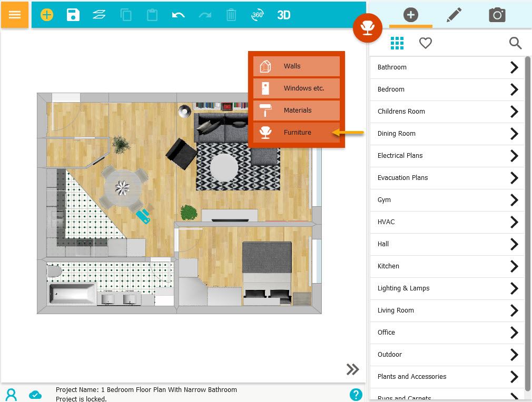Toggle the favorites heart filter
The height and width of the screenshot is (402, 532).
[426, 43]
